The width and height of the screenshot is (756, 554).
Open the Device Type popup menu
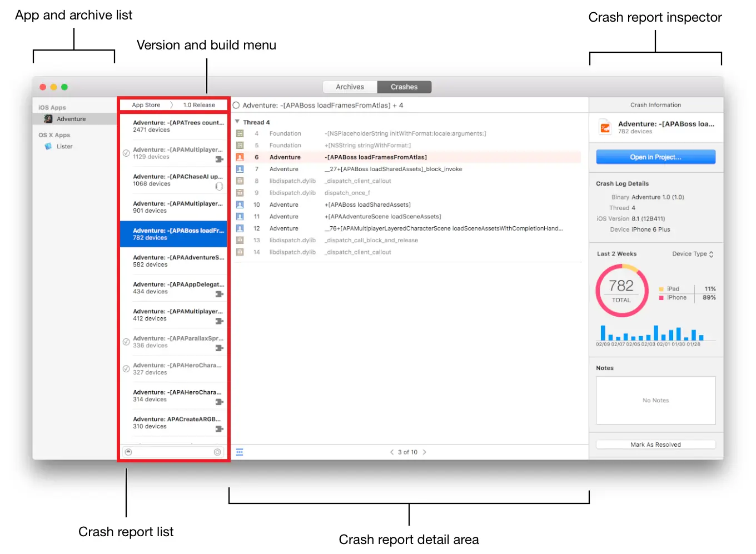point(693,254)
